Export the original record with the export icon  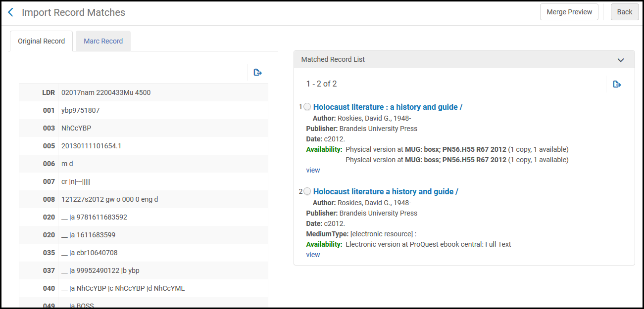point(257,73)
